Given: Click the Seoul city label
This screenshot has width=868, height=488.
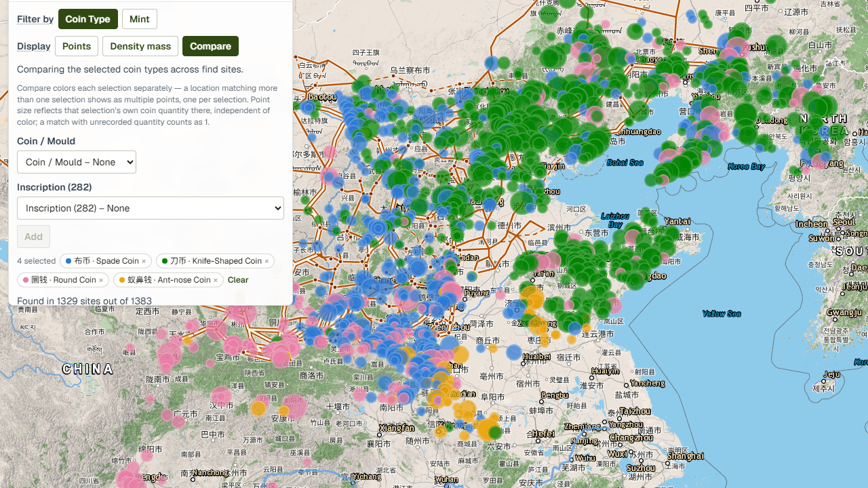Looking at the screenshot, I should [x=844, y=222].
